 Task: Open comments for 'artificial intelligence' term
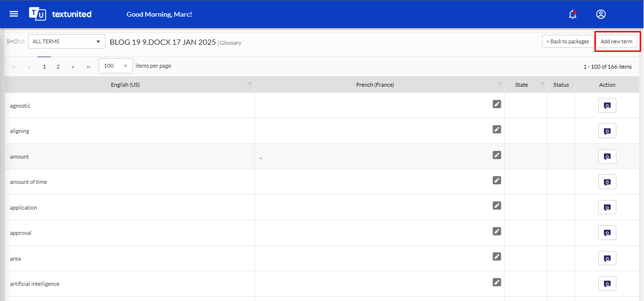[x=607, y=284]
